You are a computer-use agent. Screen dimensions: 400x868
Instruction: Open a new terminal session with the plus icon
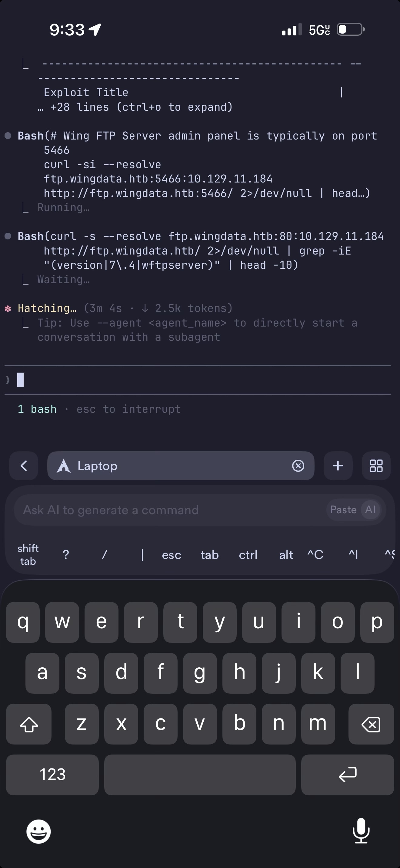(x=338, y=466)
